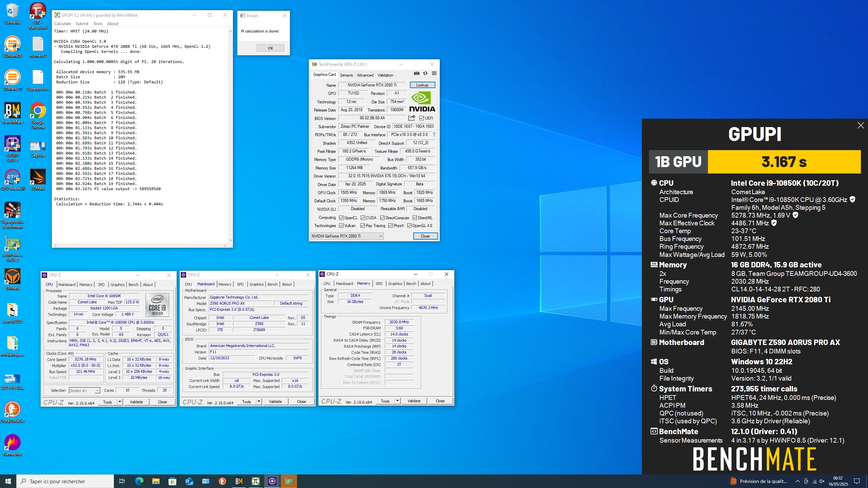Show hidden system tray icons chevron
868x488 pixels.
coord(798,481)
